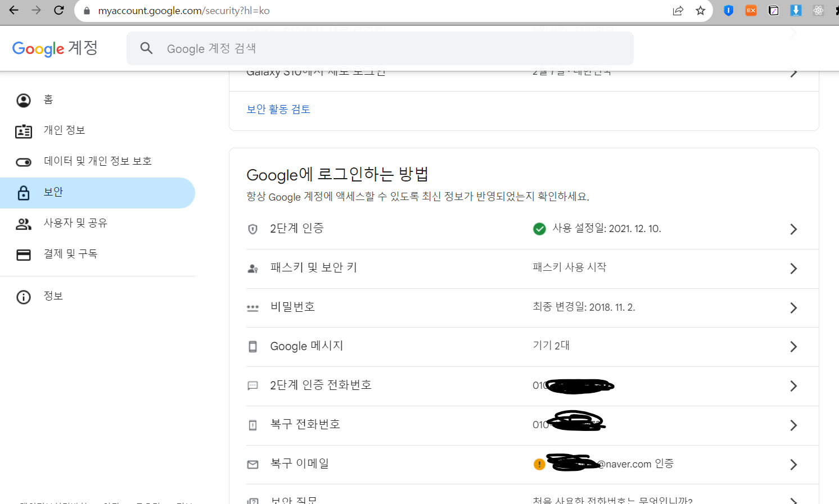This screenshot has width=839, height=504.
Task: Open the Google 메시지 row chevron
Action: point(793,347)
